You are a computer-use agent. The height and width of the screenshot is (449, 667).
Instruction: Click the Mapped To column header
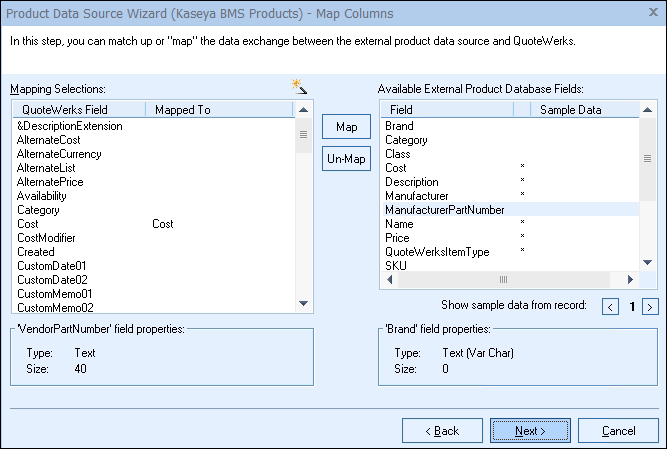pos(182,109)
